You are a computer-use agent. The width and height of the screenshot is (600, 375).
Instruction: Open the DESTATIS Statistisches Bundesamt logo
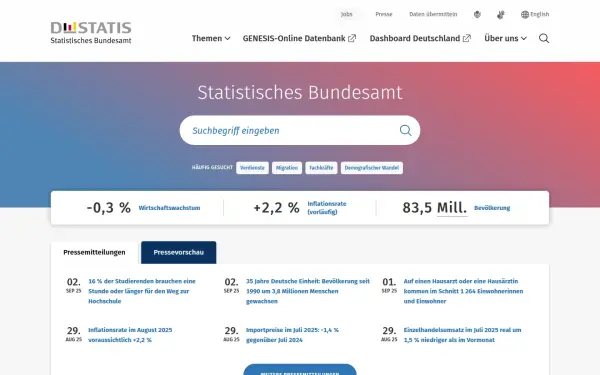click(x=91, y=33)
